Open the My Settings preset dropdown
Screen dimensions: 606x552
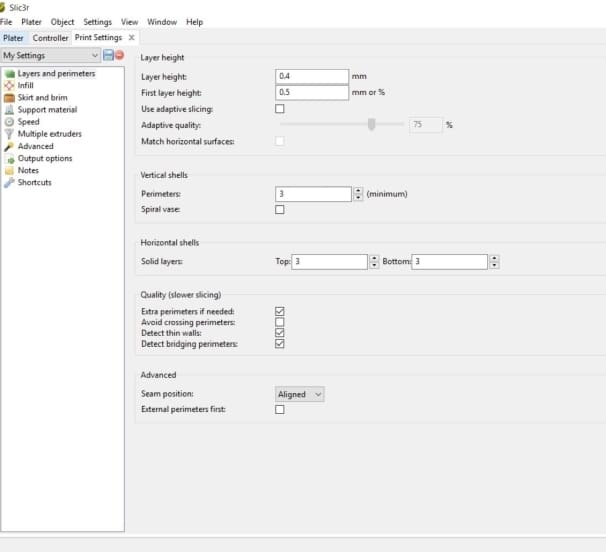[x=51, y=55]
